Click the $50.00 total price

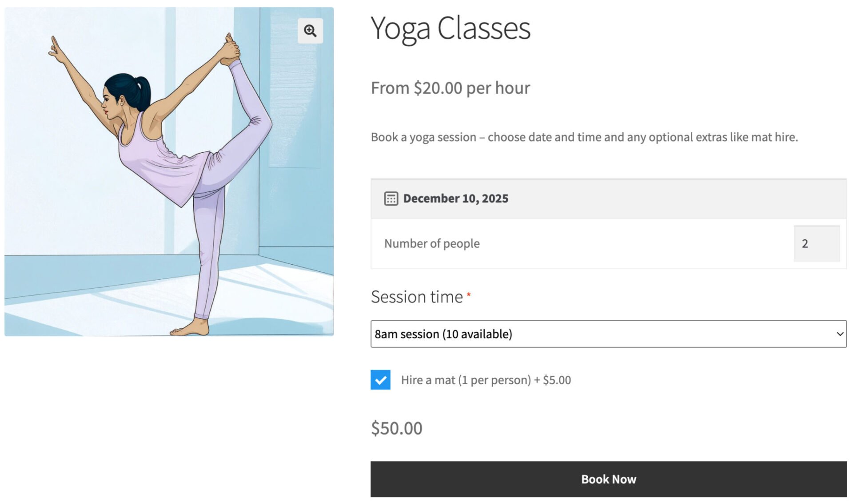click(x=396, y=428)
